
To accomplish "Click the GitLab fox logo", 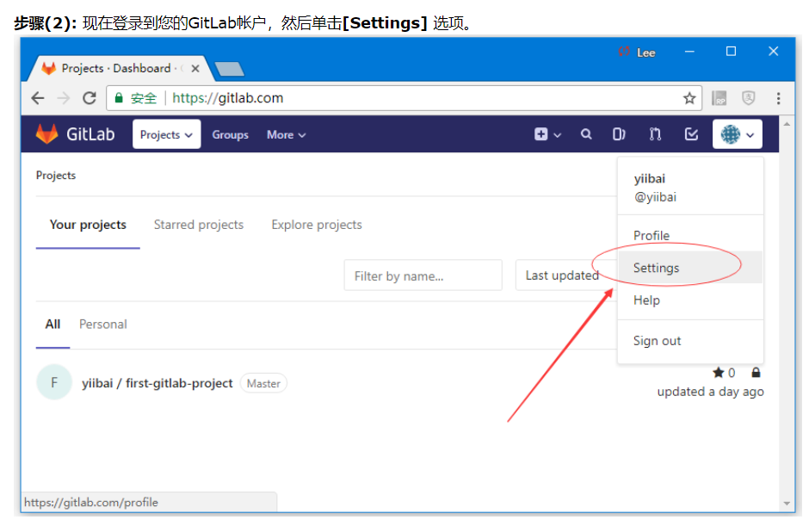I will 47,134.
